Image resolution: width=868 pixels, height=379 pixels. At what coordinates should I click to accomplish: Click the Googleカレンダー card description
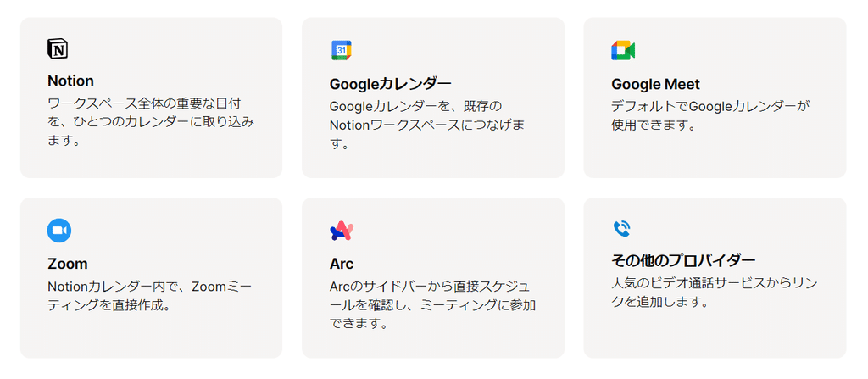(427, 124)
